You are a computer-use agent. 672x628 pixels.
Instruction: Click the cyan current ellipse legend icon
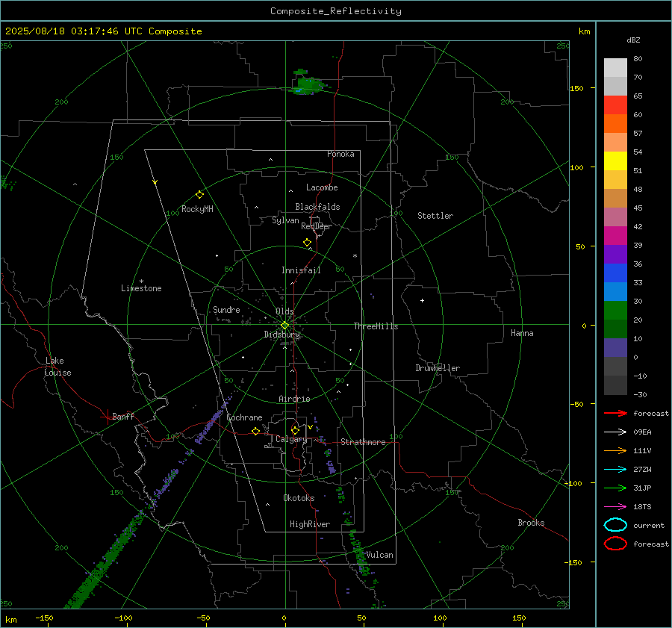pos(615,525)
